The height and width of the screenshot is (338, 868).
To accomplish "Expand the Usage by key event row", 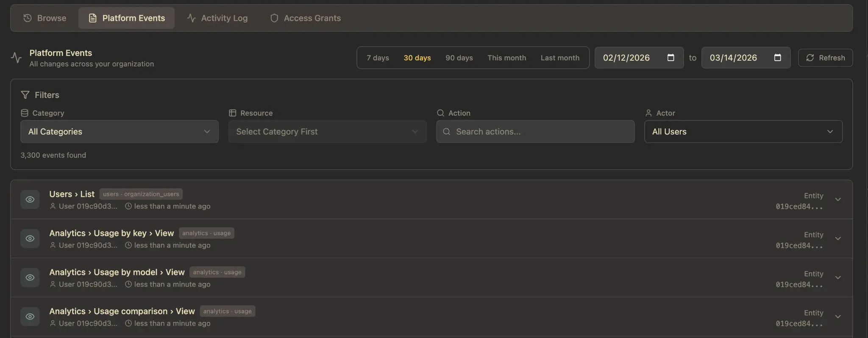I will 838,238.
